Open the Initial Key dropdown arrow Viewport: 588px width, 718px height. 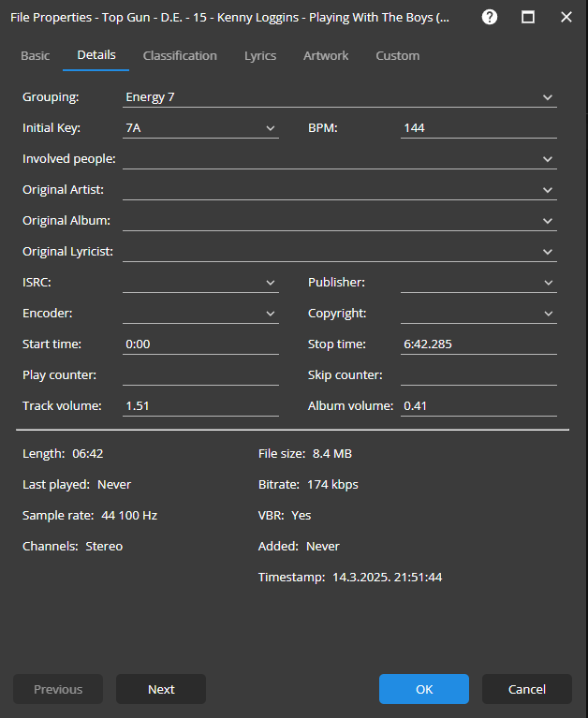271,128
